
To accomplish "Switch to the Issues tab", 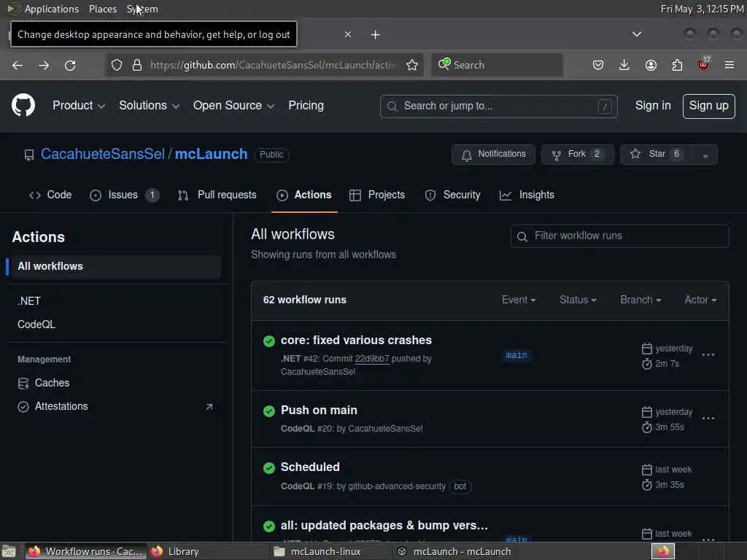I will point(124,195).
